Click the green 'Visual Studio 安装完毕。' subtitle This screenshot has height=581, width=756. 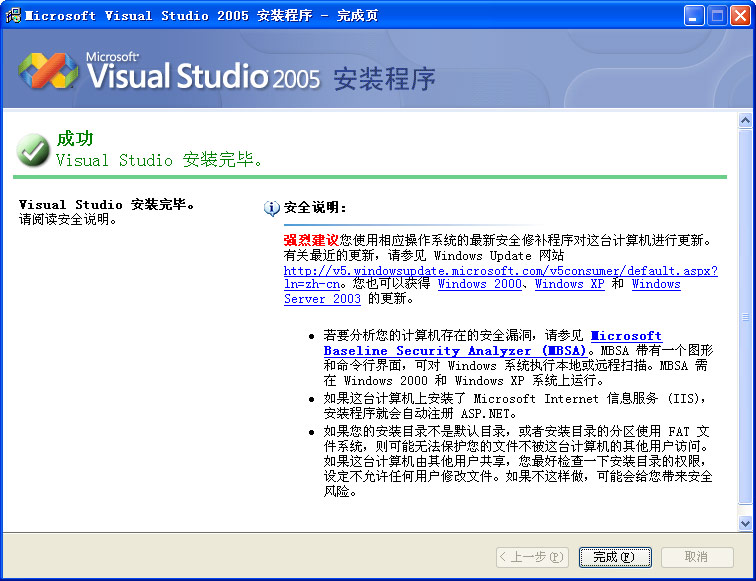tap(160, 160)
